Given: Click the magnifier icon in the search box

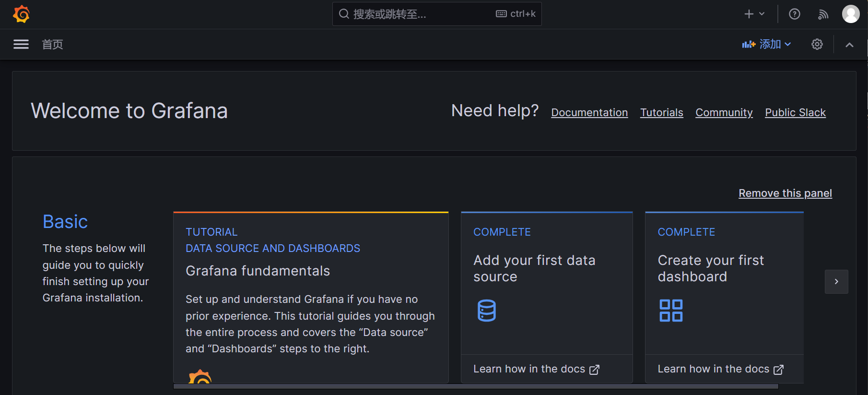Looking at the screenshot, I should (x=344, y=14).
